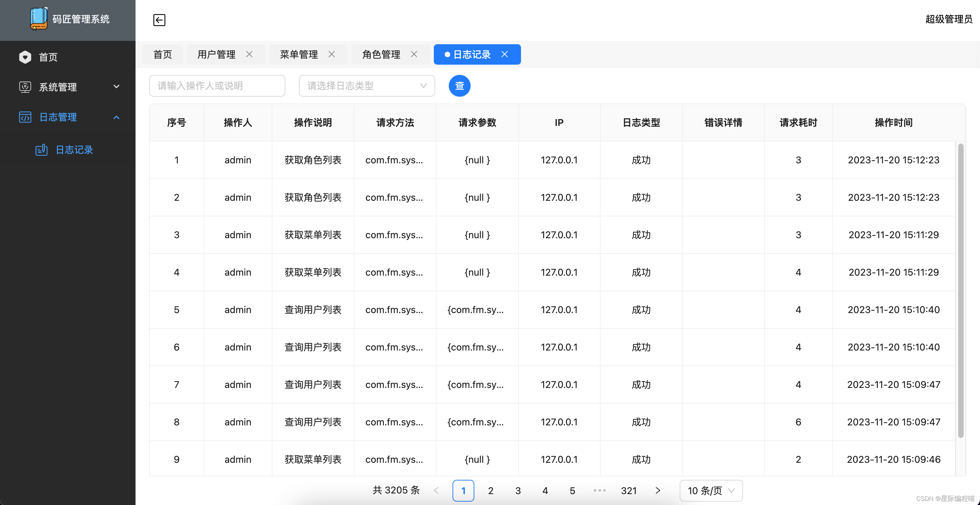The width and height of the screenshot is (980, 505).
Task: Expand the 系统管理 menu chevron
Action: point(116,87)
